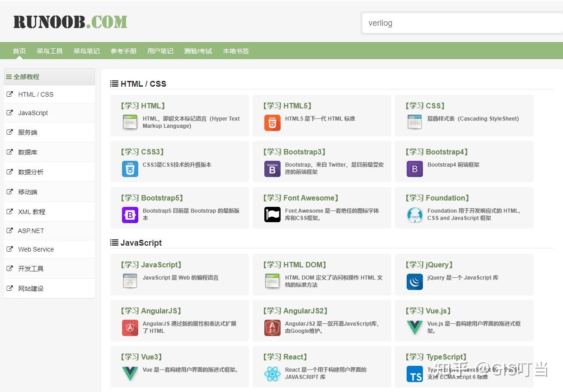Screen dimensions: 563x392
Task: Click the JavaScript JS card icon
Action: point(130,281)
